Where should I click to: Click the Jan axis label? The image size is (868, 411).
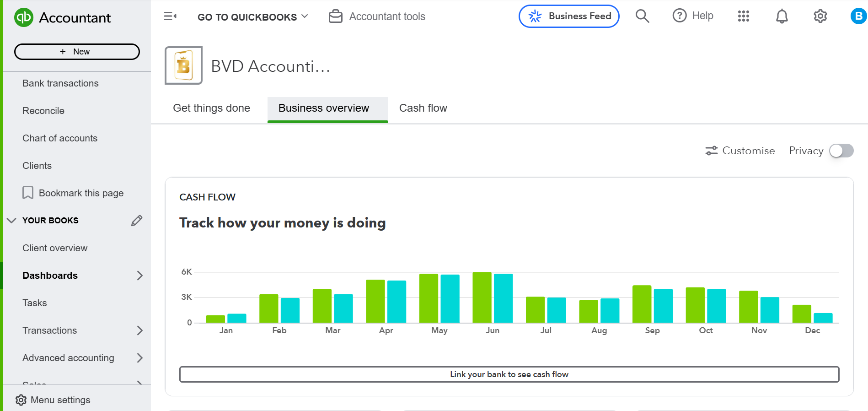(x=226, y=330)
